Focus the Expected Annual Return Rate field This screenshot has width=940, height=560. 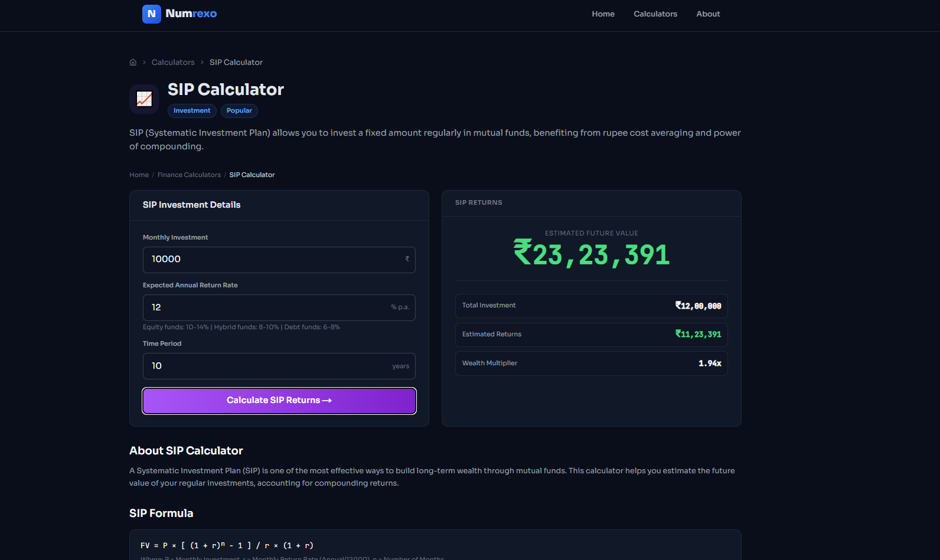(x=279, y=307)
